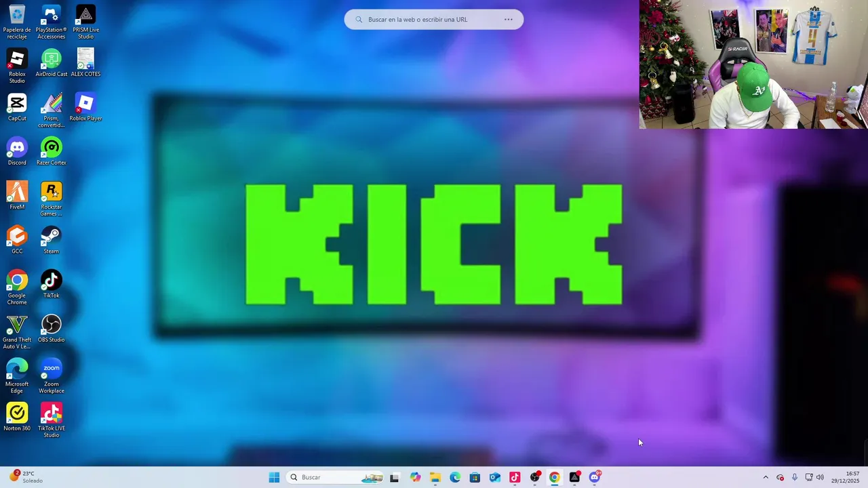868x488 pixels.
Task: Open the network status tray icon
Action: point(809,477)
